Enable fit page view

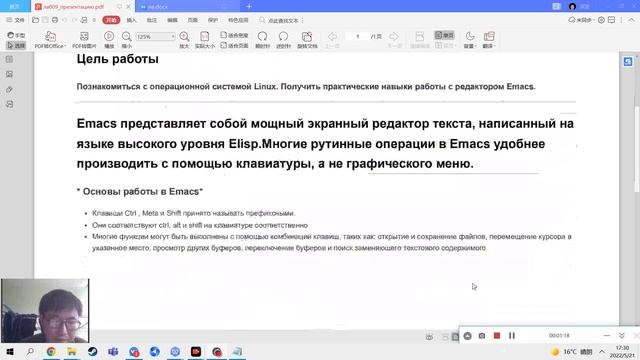click(234, 45)
